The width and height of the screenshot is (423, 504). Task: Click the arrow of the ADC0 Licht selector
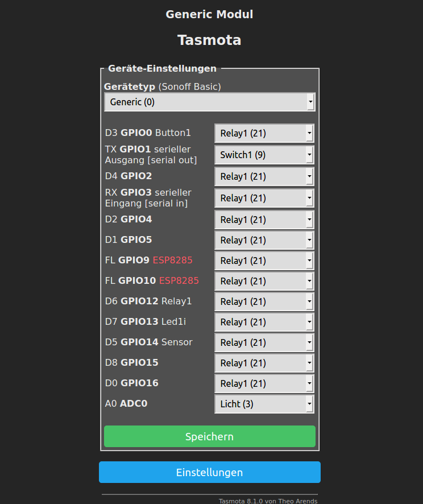click(x=309, y=404)
